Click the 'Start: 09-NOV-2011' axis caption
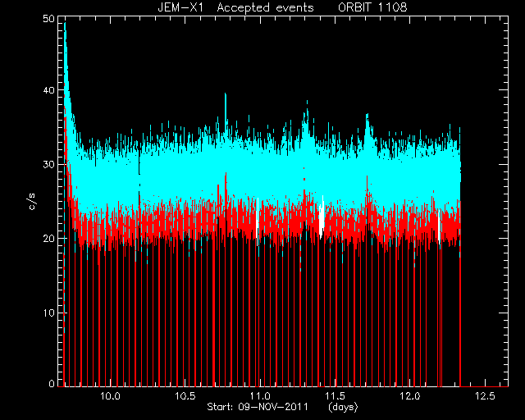Viewport: 525px width, 420px height. pos(257,407)
